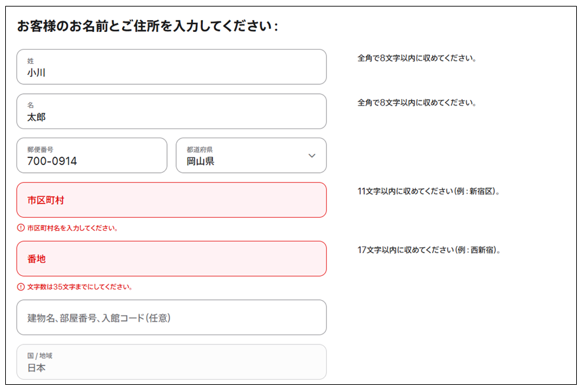Click the warning icon beside 市区町村名を入力してください
Image resolution: width=586 pixels, height=392 pixels.
tap(21, 228)
